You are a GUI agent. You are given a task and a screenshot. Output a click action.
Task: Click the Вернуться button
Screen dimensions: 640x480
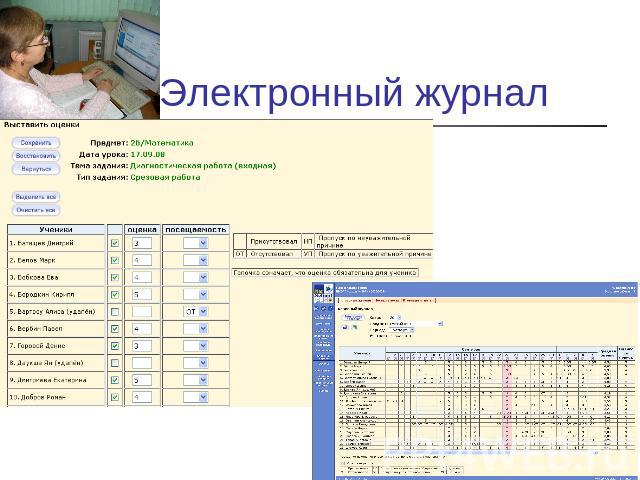pos(36,169)
